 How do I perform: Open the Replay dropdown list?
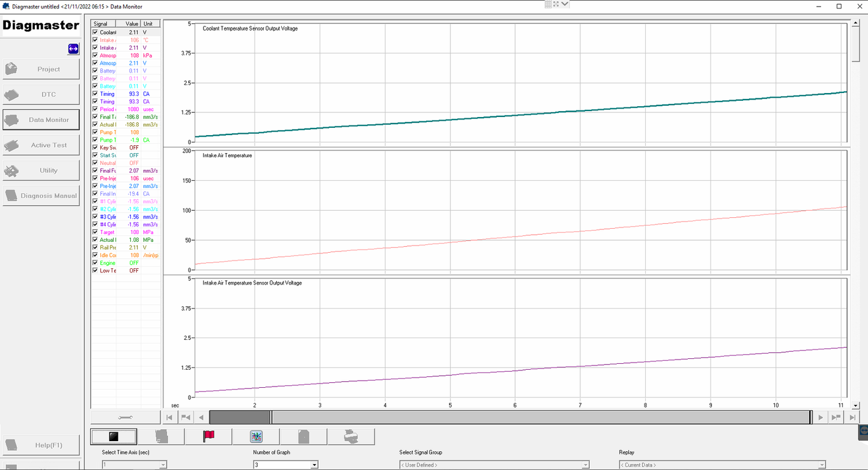pyautogui.click(x=821, y=465)
